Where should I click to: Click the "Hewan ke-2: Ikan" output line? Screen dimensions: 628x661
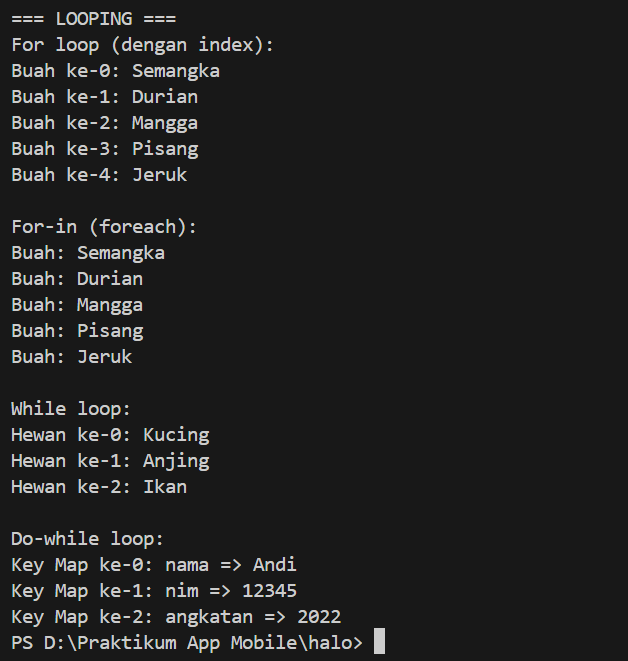(99, 486)
